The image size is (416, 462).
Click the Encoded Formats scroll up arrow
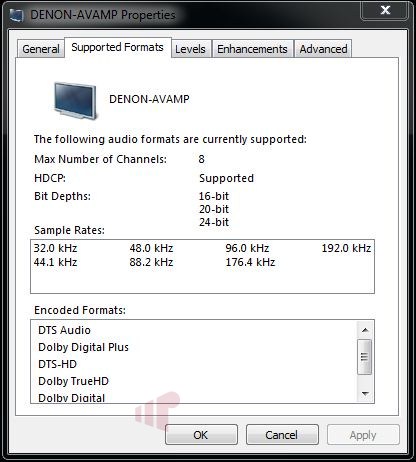coord(365,330)
